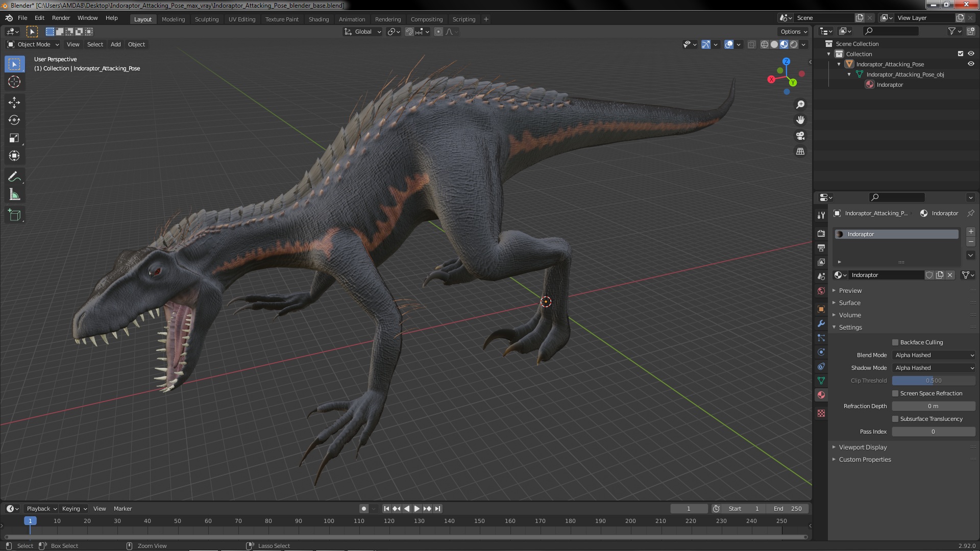This screenshot has height=551, width=980.
Task: Open Render properties tab
Action: point(821,234)
